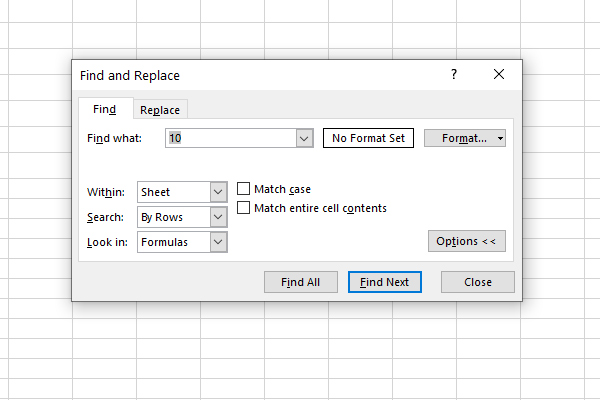Click the Find and Replace title bar
The image size is (600, 400).
tap(250, 75)
